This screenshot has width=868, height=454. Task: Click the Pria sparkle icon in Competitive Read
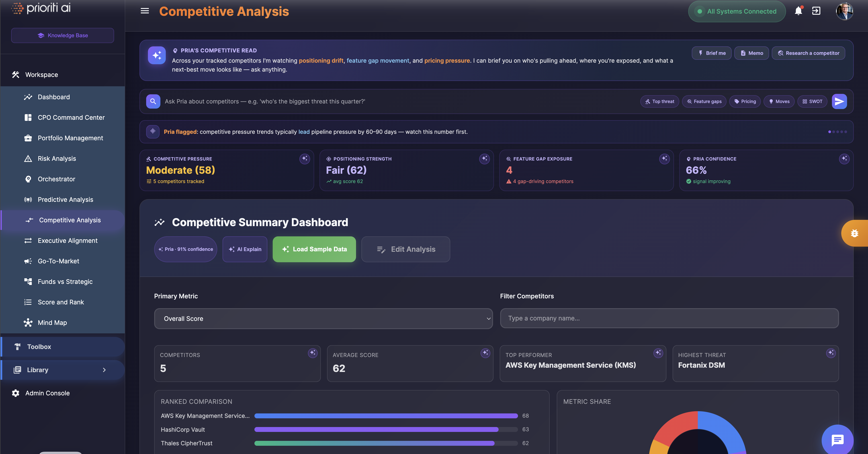(157, 55)
